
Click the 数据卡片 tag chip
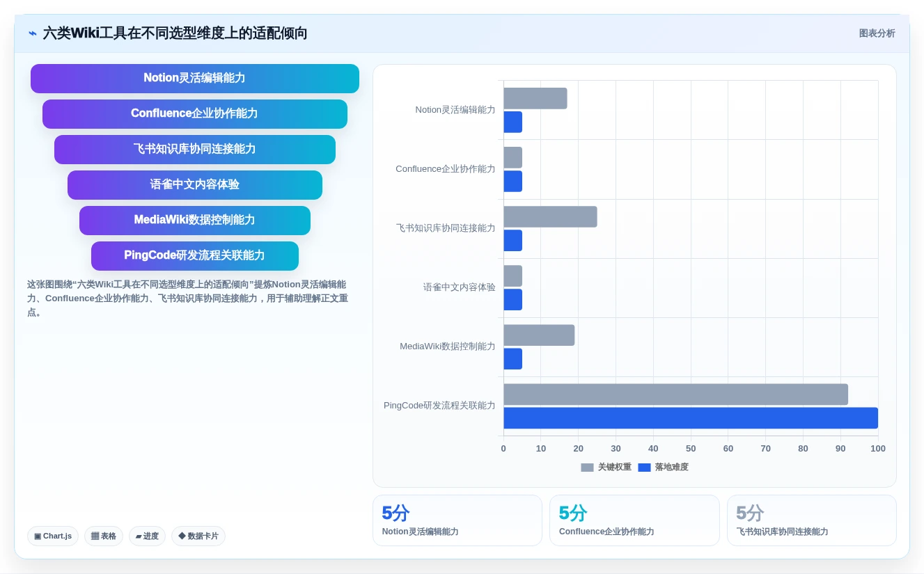(x=198, y=536)
